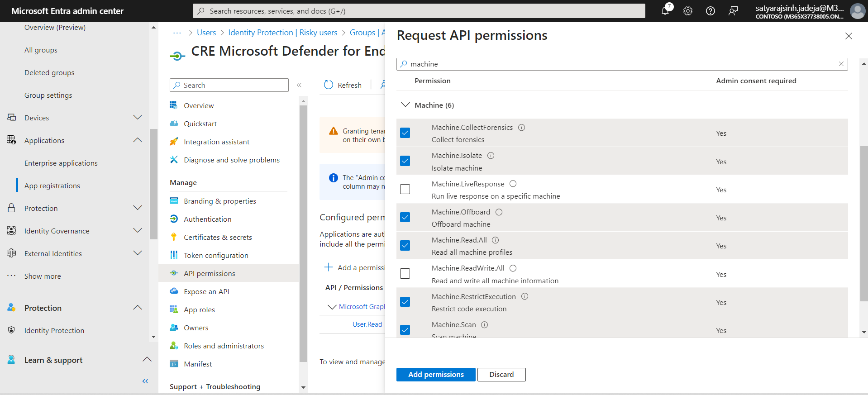Image resolution: width=868 pixels, height=395 pixels.
Task: Uncheck the Machine.Isolate permission
Action: (x=405, y=161)
